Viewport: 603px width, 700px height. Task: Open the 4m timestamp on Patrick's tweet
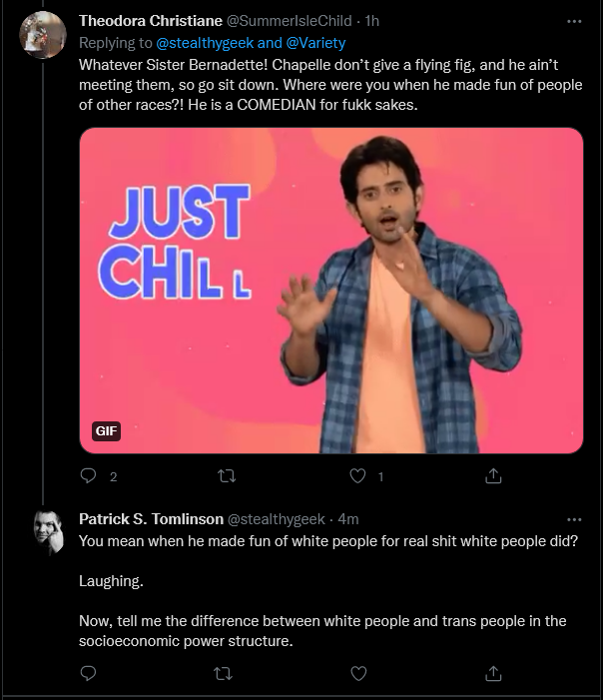tap(348, 519)
